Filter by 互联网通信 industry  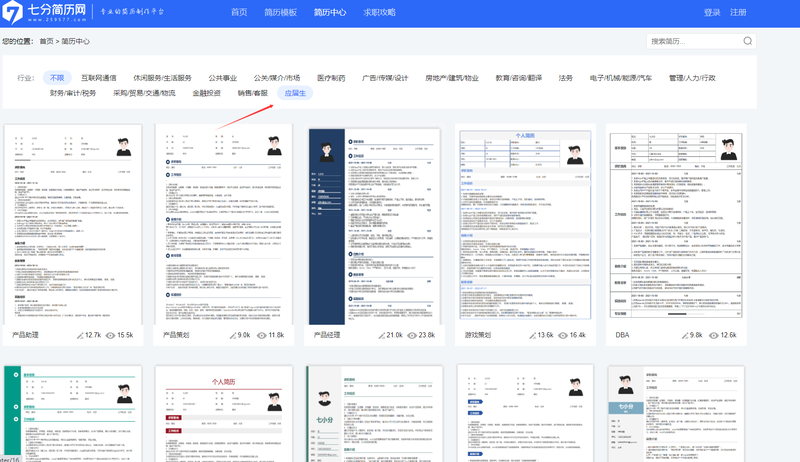pyautogui.click(x=98, y=78)
